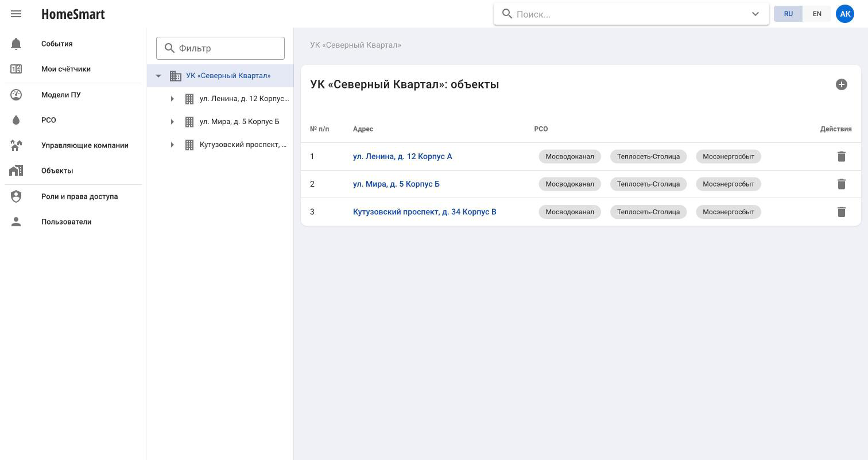Click the building icon beside ул. Мира in the tree

tap(189, 122)
